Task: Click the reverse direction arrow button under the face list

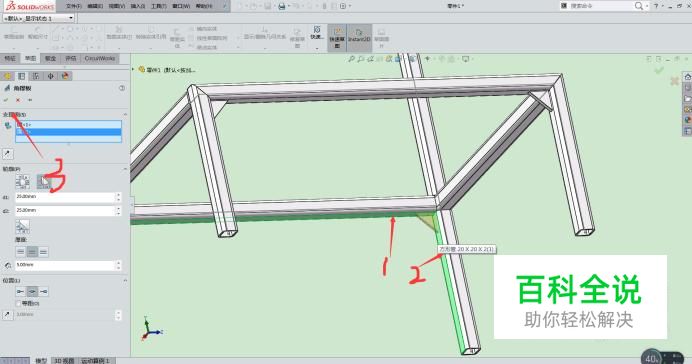Action: point(8,154)
